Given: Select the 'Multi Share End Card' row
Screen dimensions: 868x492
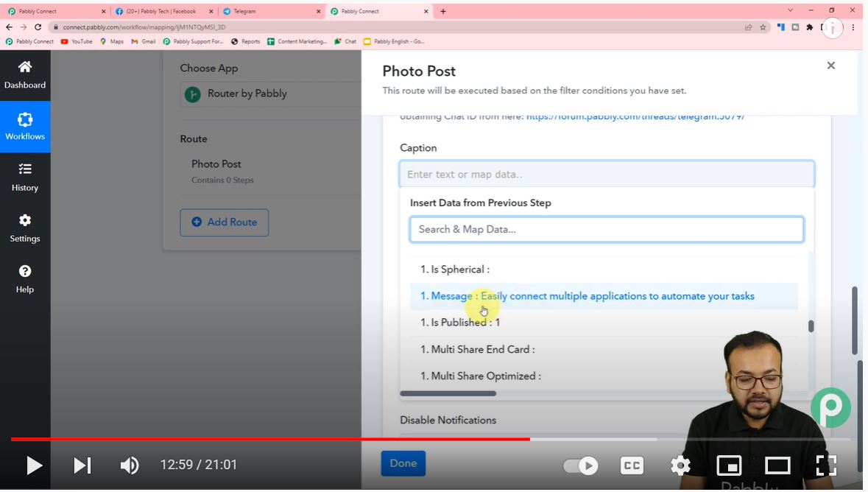Looking at the screenshot, I should pos(604,349).
